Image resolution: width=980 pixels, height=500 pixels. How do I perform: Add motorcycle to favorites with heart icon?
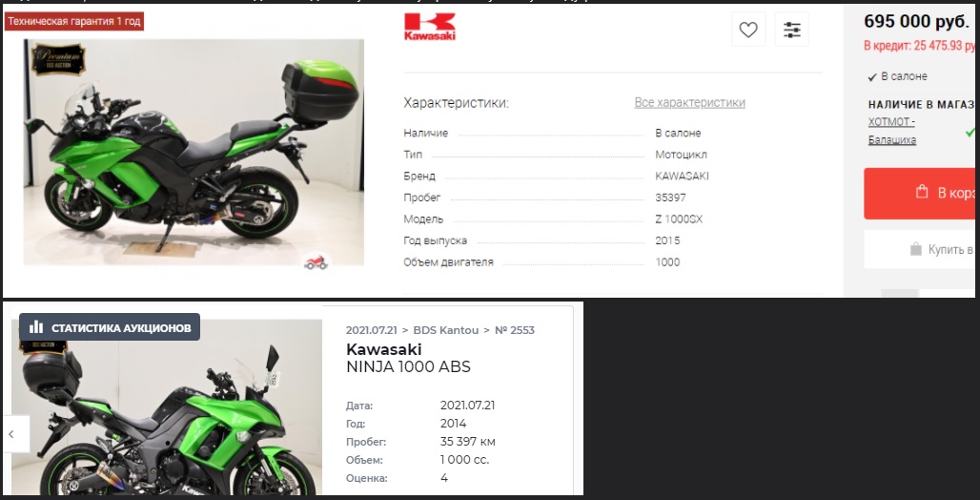(x=748, y=30)
